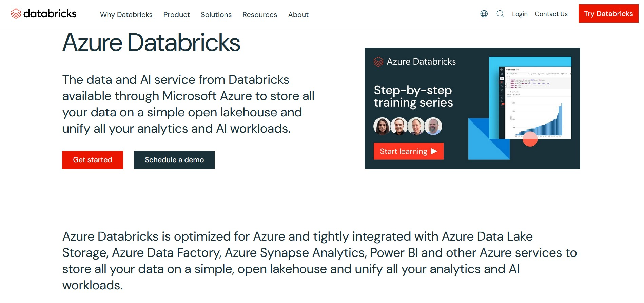Click the second presenter avatar photo
The width and height of the screenshot is (644, 303).
pos(399,126)
